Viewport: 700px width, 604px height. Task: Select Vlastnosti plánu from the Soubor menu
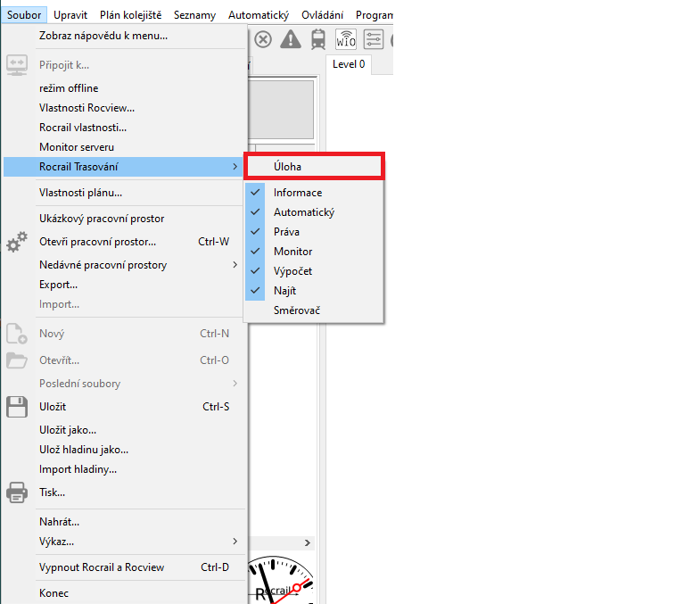click(80, 193)
